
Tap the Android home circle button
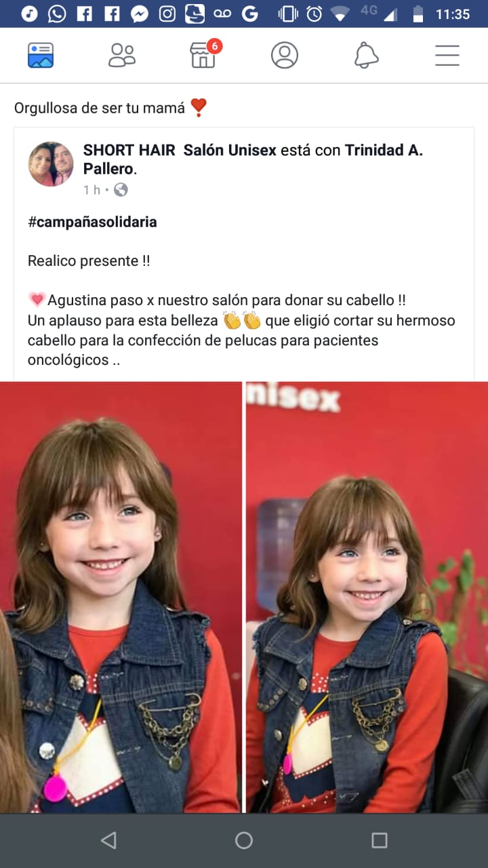tap(244, 840)
